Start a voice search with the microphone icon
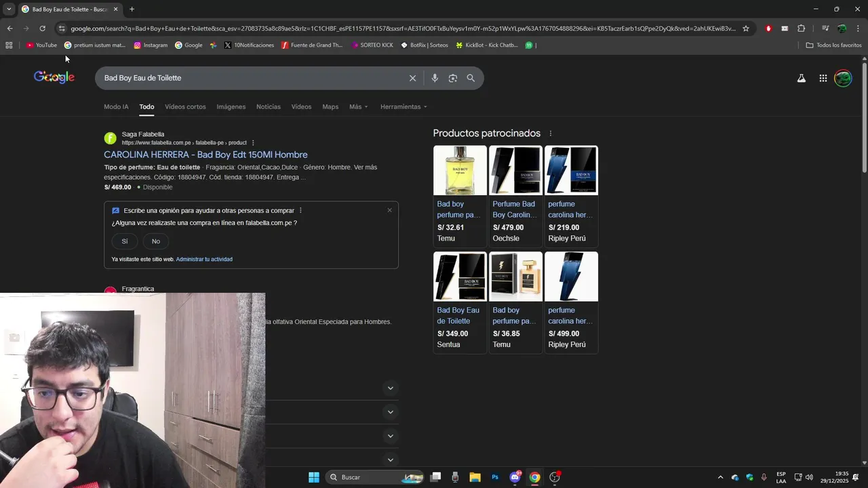Viewport: 868px width, 488px height. click(435, 78)
